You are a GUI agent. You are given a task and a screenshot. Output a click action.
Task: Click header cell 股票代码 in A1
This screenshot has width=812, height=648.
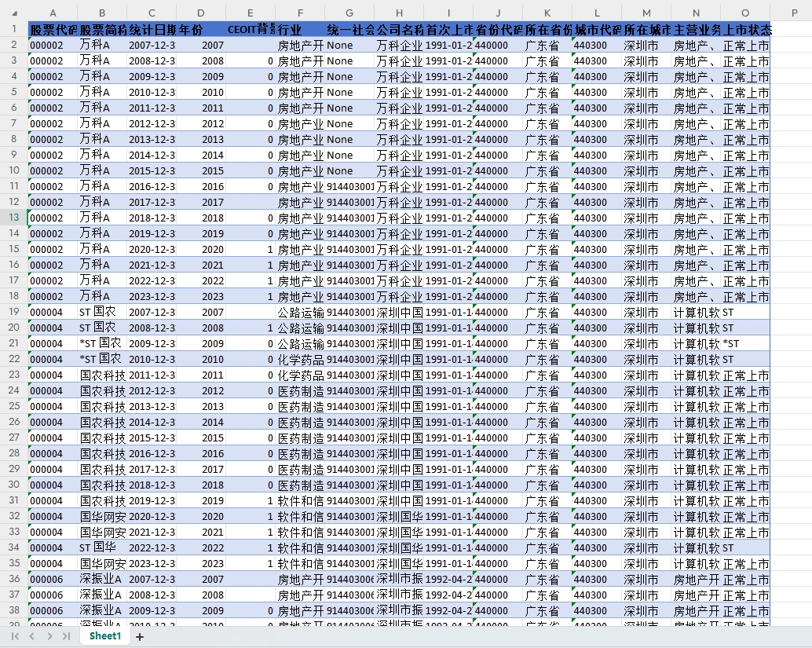tap(53, 30)
